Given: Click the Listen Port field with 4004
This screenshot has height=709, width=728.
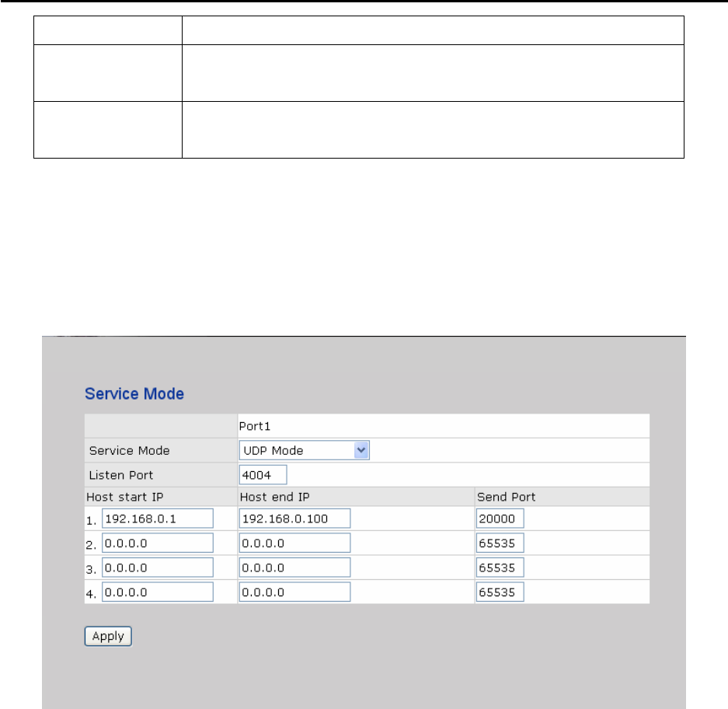Looking at the screenshot, I should click(x=263, y=475).
